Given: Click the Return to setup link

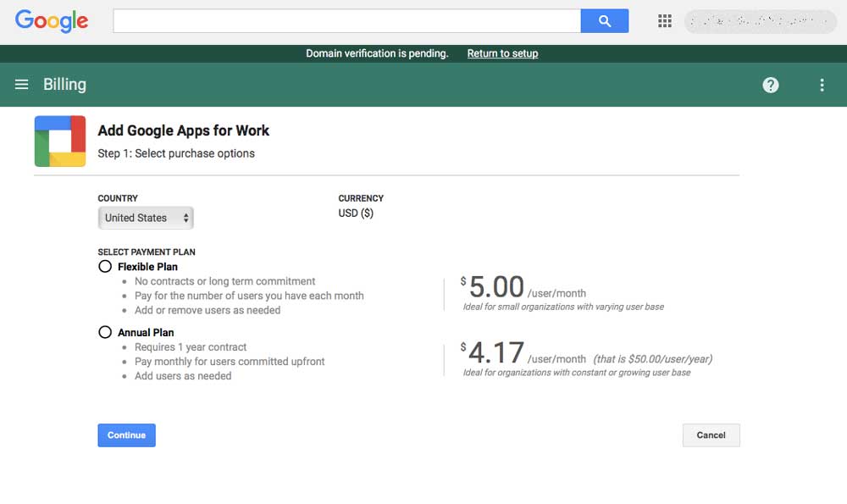Looking at the screenshot, I should coord(502,53).
